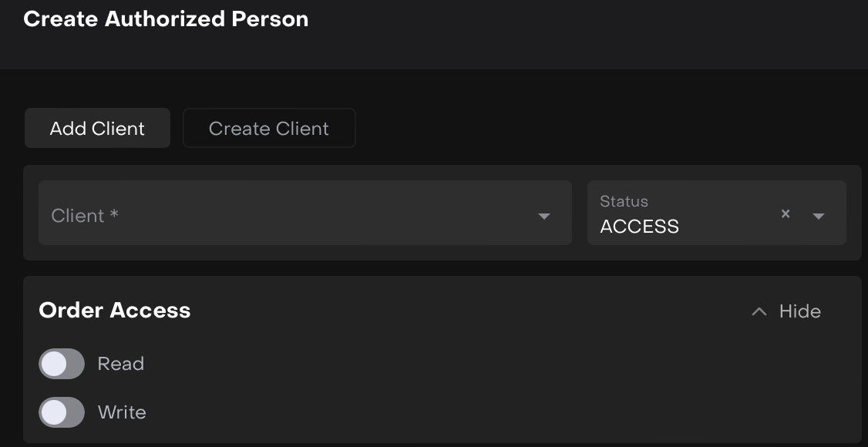The width and height of the screenshot is (868, 447).
Task: Click the Status field label
Action: [624, 201]
